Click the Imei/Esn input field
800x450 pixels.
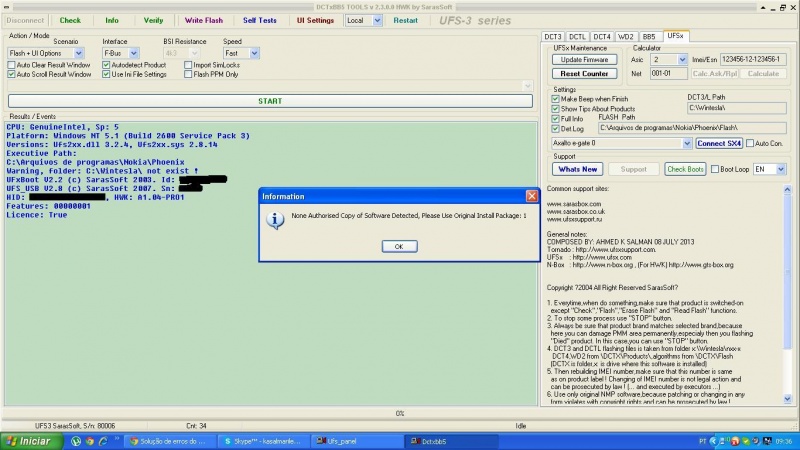753,60
